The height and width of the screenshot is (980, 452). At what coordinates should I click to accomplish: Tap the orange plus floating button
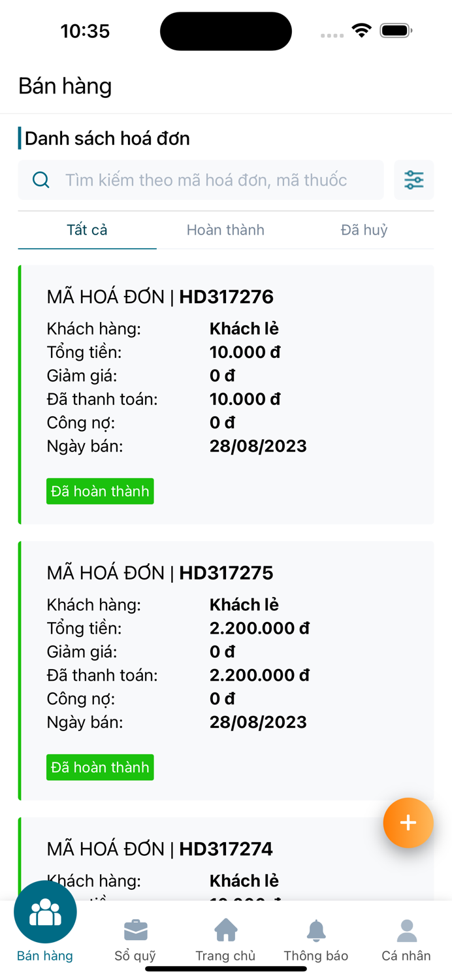[x=408, y=823]
